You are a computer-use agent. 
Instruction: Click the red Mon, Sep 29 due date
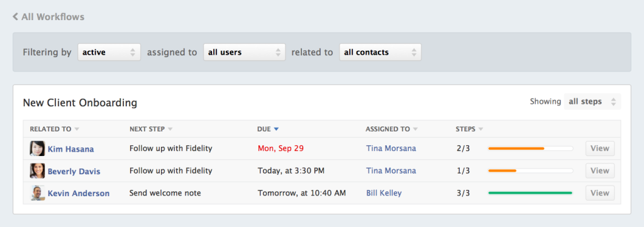click(x=281, y=148)
